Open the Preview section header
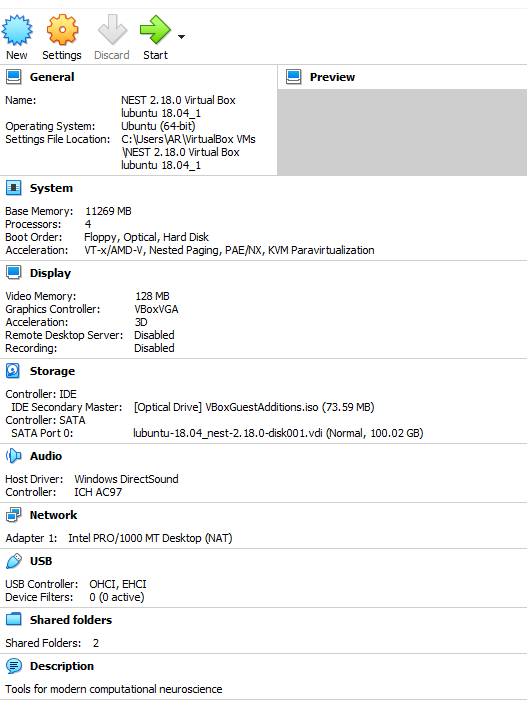The image size is (527, 702). click(332, 77)
